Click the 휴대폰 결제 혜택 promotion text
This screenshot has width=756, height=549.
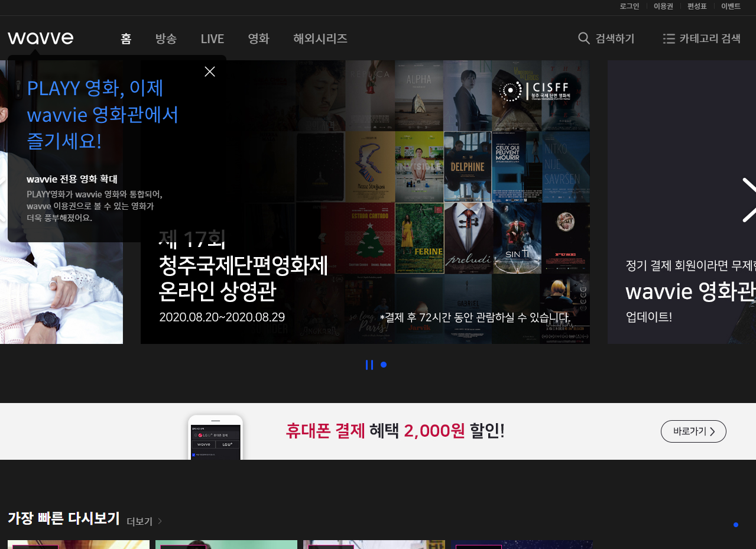click(x=395, y=431)
